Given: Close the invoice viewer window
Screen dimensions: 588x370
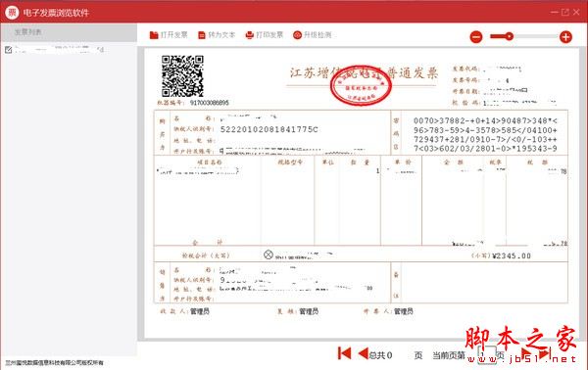Looking at the screenshot, I should point(576,13).
